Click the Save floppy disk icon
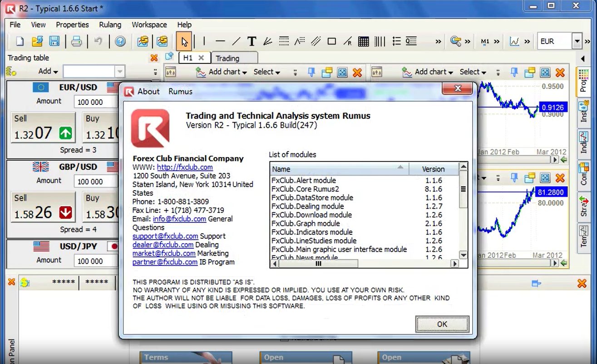The image size is (597, 364). tap(54, 41)
